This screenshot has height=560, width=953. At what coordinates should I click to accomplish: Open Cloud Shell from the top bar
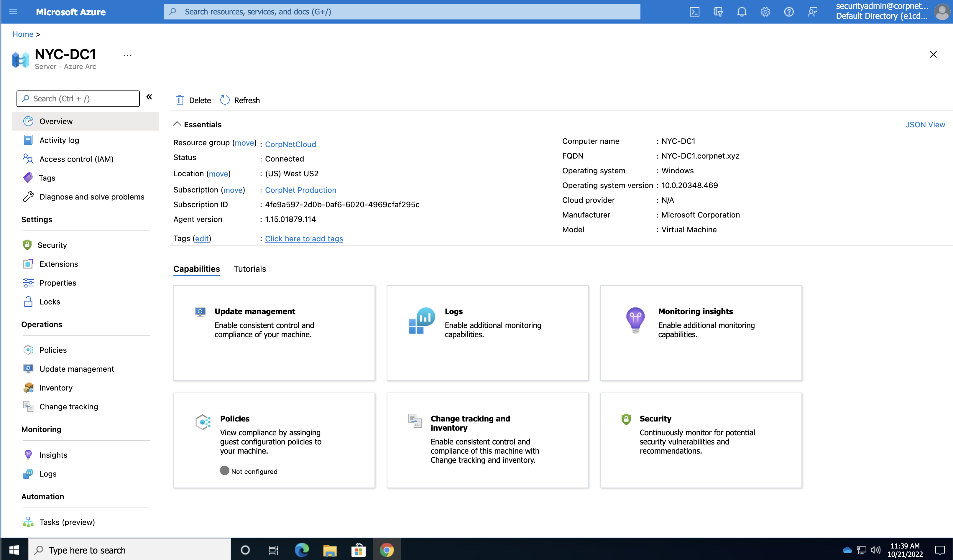point(694,12)
